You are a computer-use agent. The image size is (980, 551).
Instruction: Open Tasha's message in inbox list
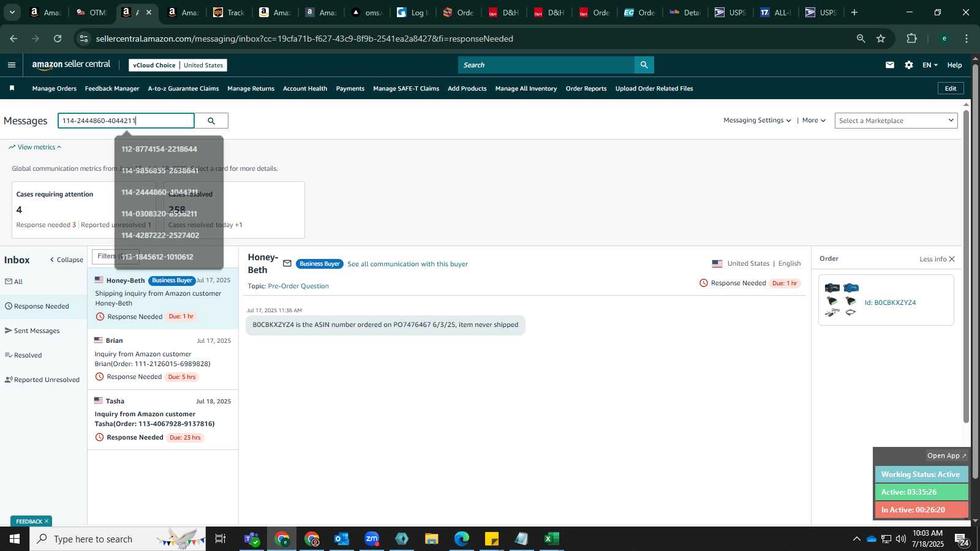tap(163, 419)
